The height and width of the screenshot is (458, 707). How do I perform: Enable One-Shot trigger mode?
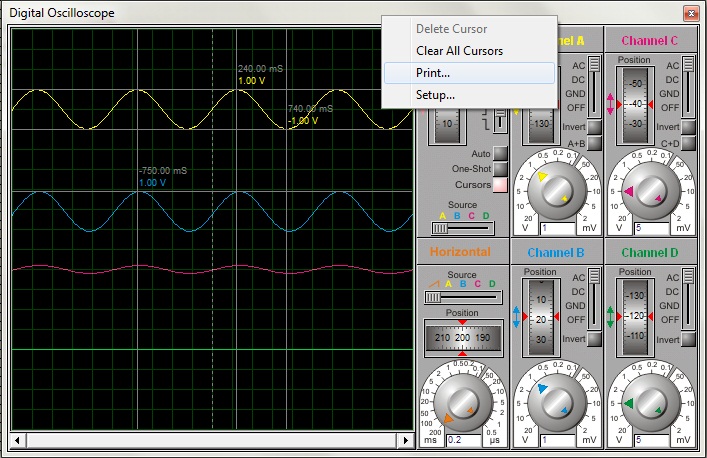point(500,170)
